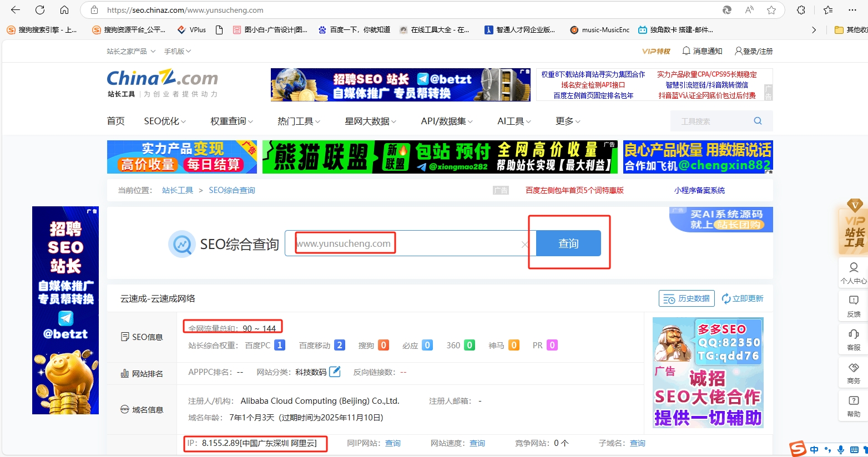The image size is (868, 457).
Task: Click the edit icon beside 科技数码
Action: pyautogui.click(x=335, y=372)
